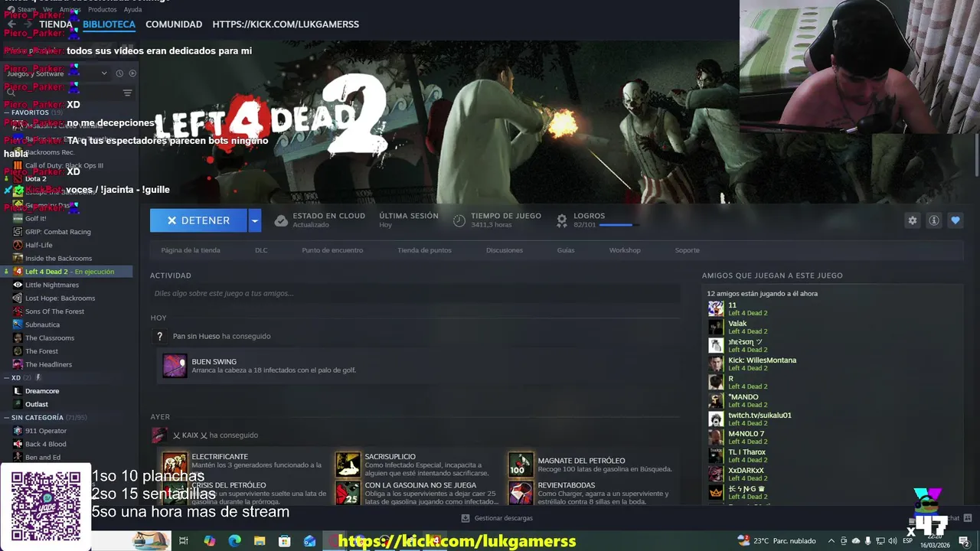Open the Ayuda menu
The width and height of the screenshot is (980, 551).
[x=132, y=9]
